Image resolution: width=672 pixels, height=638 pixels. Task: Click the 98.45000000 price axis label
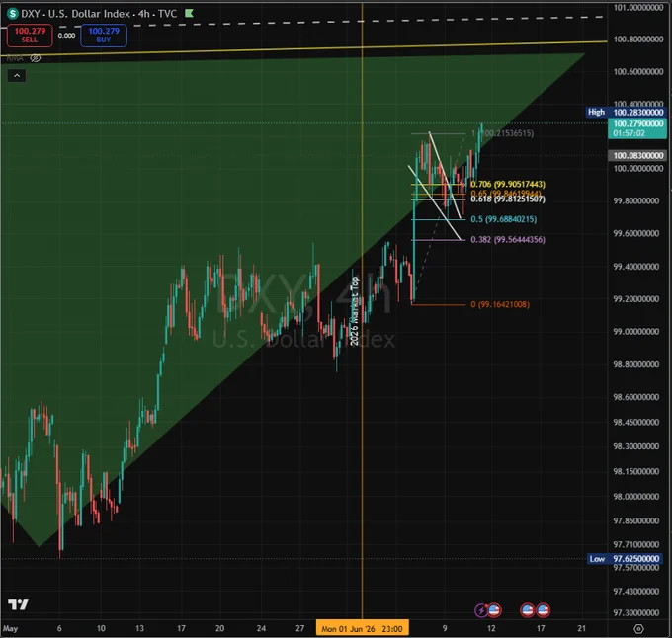(x=636, y=422)
